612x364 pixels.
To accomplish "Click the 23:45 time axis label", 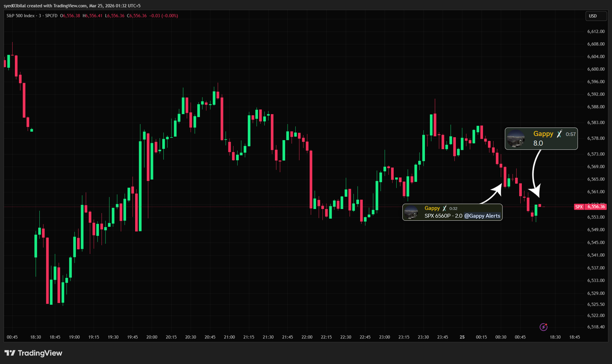I will click(443, 337).
